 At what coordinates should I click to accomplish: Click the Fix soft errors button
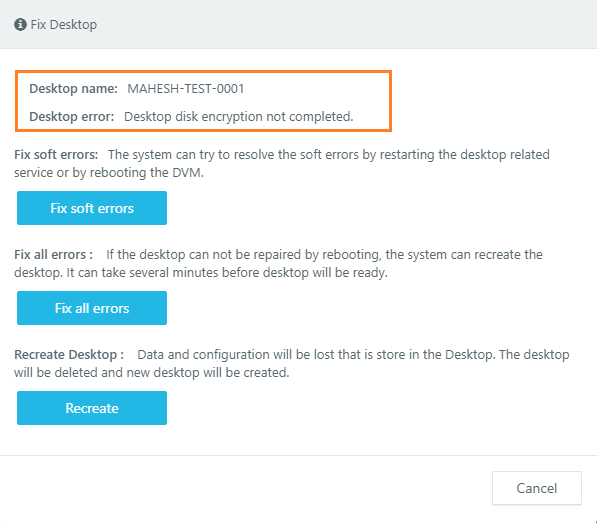pos(92,208)
